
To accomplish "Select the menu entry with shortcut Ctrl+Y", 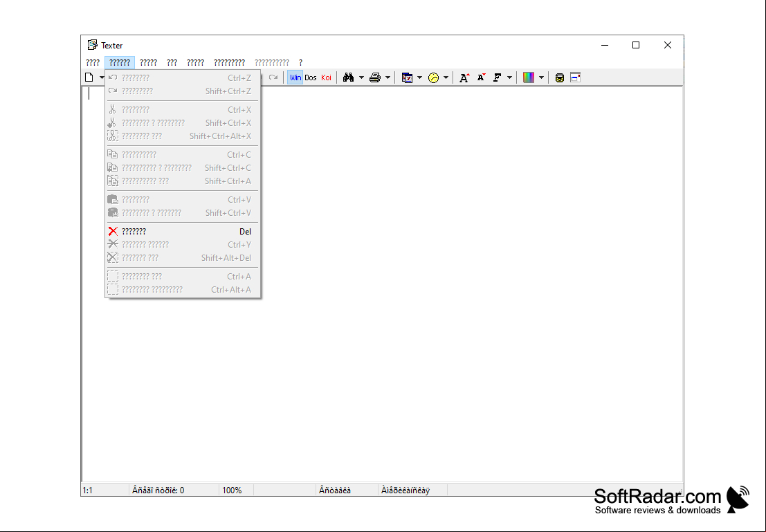I will coord(183,244).
